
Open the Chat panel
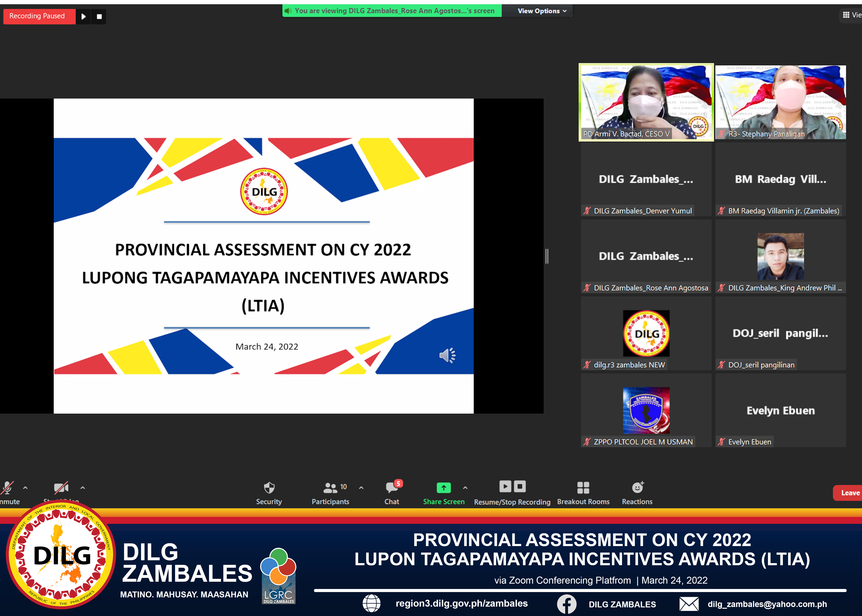click(x=392, y=493)
